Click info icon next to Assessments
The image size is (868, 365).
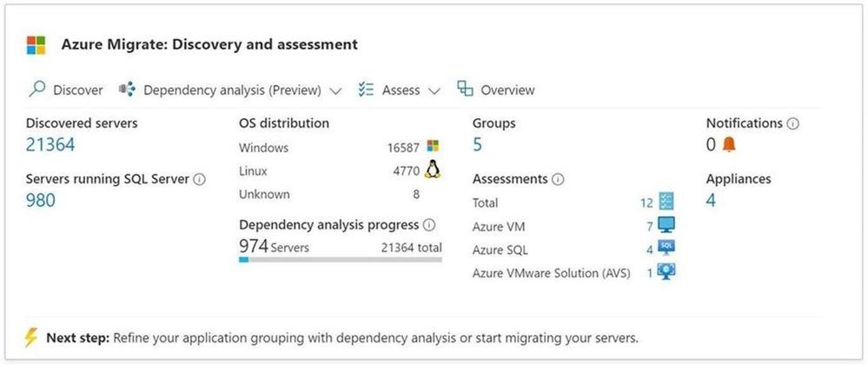point(558,179)
